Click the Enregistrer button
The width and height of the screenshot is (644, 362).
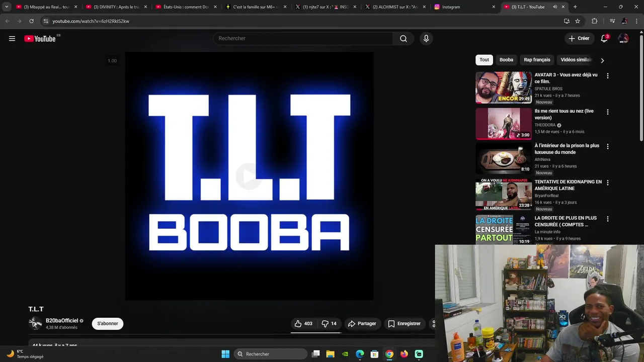[x=404, y=324]
